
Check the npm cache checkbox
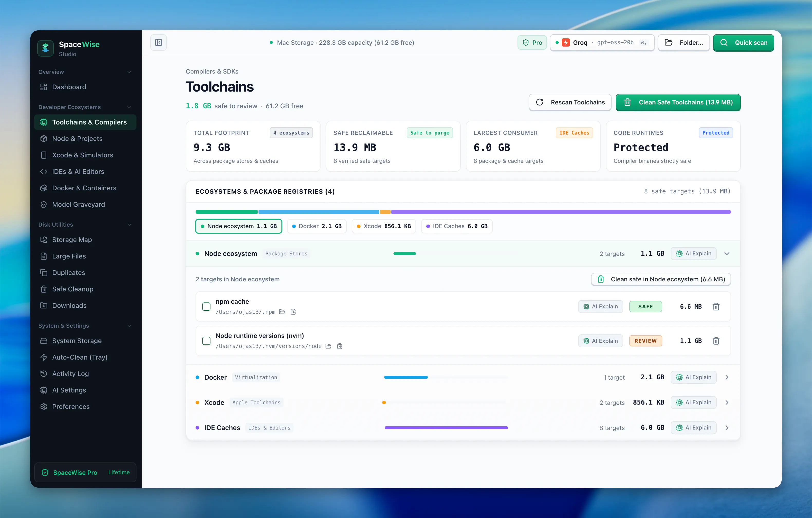[x=206, y=306]
